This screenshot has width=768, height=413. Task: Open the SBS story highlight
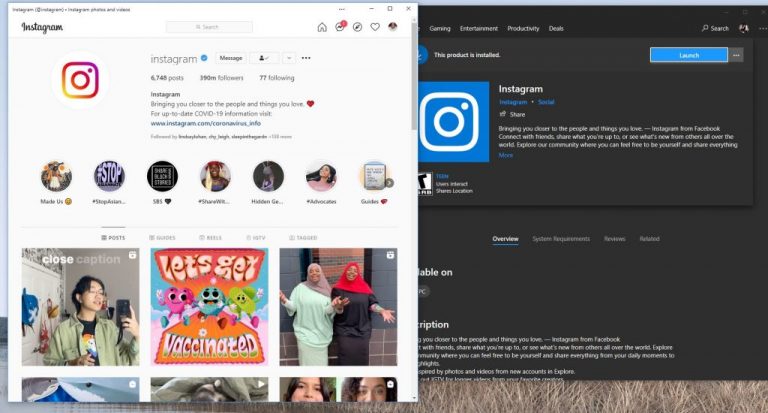point(162,176)
